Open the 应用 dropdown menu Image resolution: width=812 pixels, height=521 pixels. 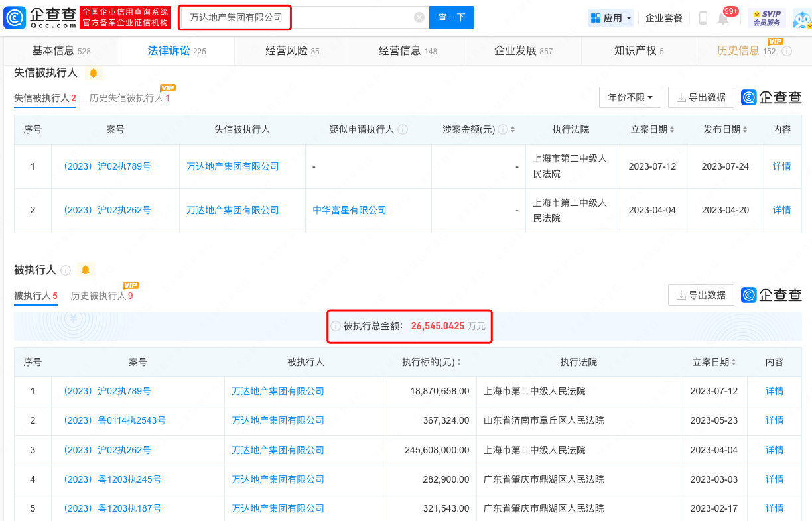[x=611, y=18]
